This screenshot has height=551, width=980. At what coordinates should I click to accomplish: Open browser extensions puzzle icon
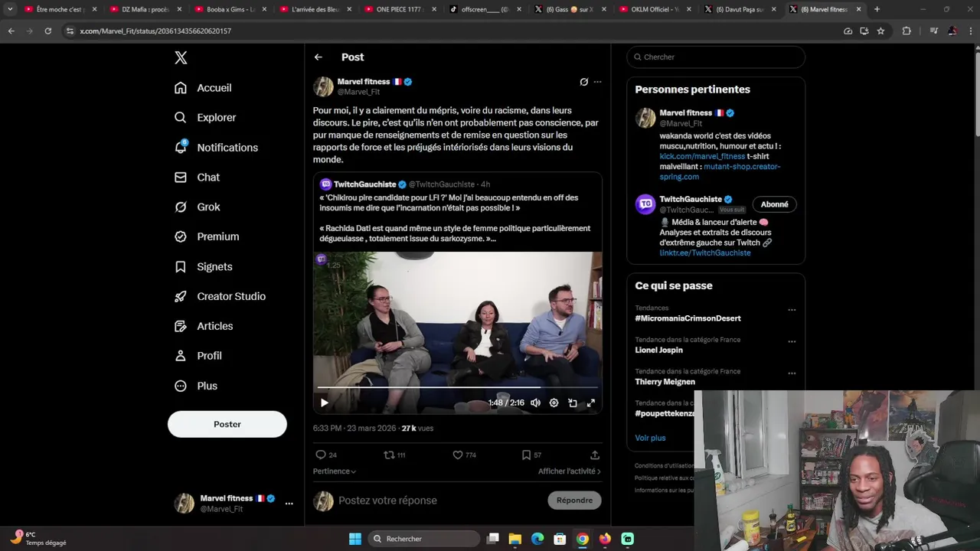906,31
